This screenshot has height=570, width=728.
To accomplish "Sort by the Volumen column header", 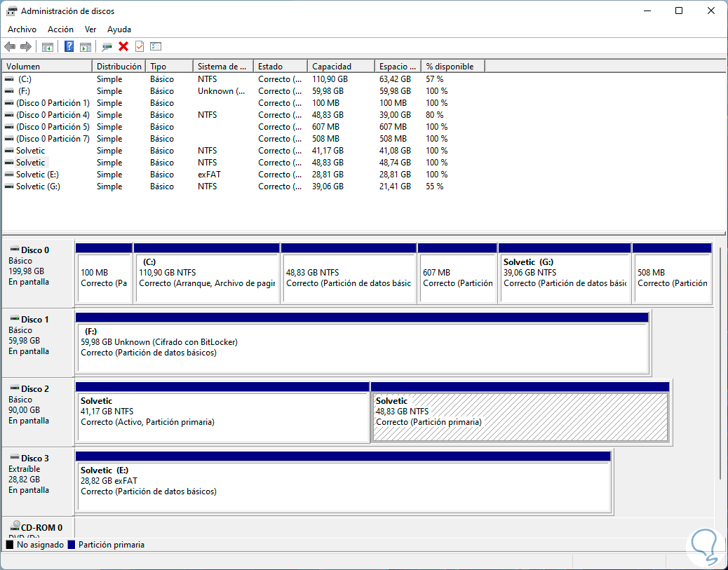I will [47, 67].
